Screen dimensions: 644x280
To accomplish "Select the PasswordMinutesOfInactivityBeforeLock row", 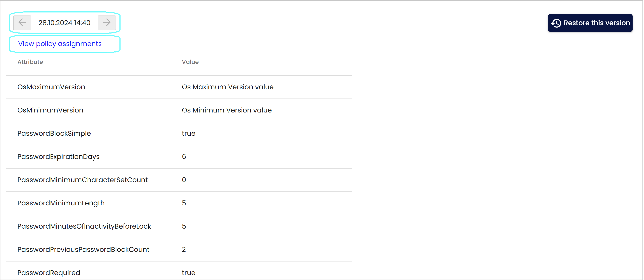I will click(x=179, y=226).
